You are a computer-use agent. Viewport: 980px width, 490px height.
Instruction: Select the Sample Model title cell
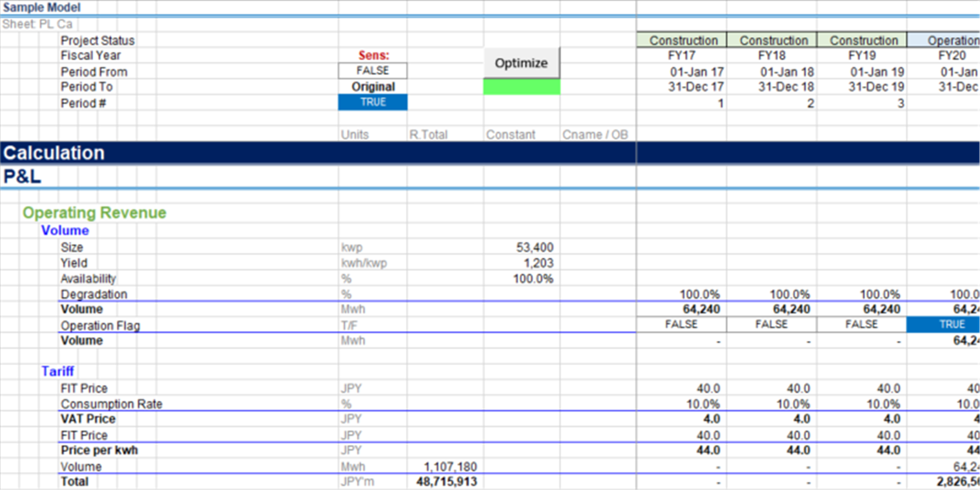click(x=42, y=7)
